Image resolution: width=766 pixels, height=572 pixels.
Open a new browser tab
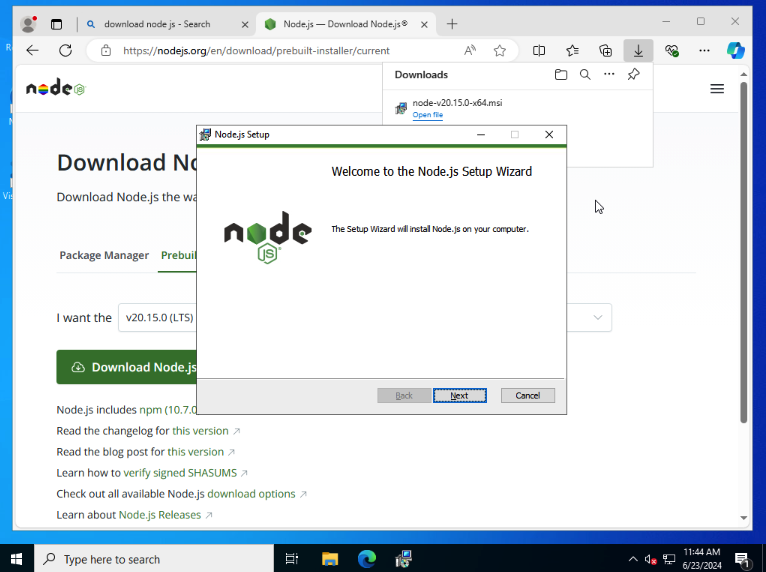point(452,24)
